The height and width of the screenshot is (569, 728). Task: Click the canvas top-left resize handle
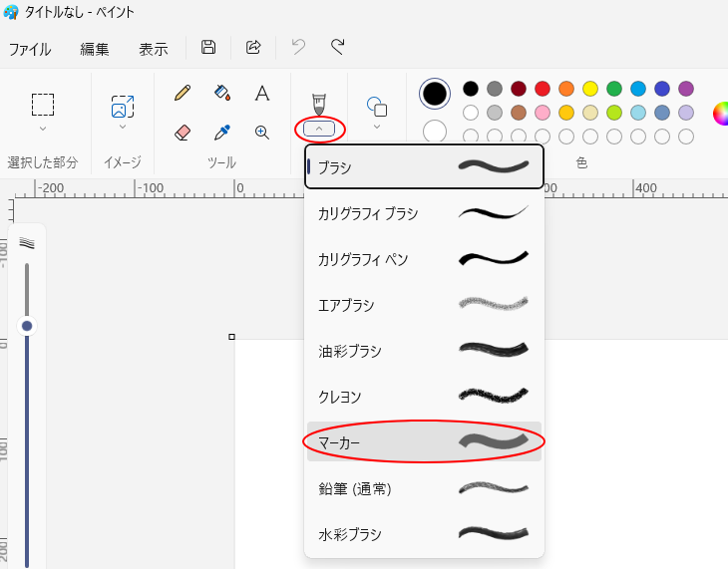(231, 337)
